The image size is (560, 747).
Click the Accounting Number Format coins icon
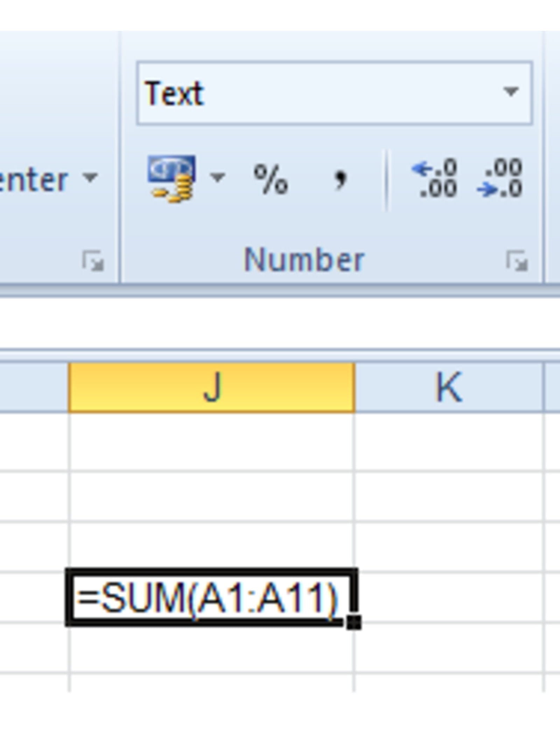tap(171, 179)
